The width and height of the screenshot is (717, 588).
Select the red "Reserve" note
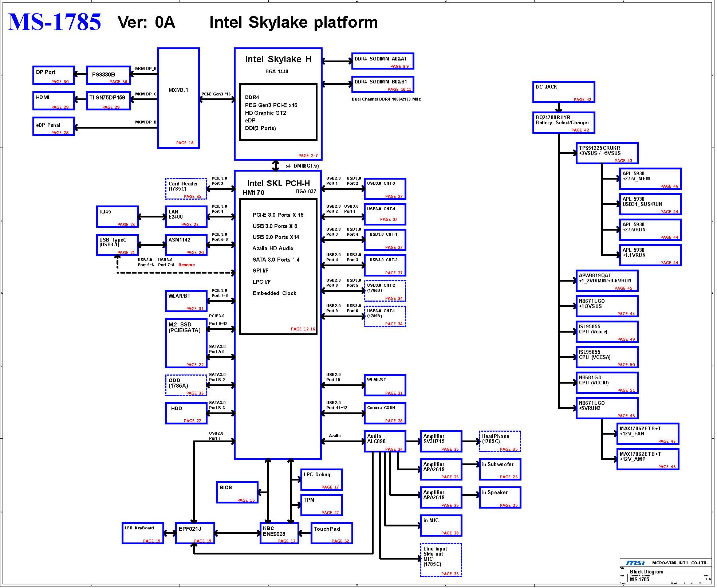point(186,265)
